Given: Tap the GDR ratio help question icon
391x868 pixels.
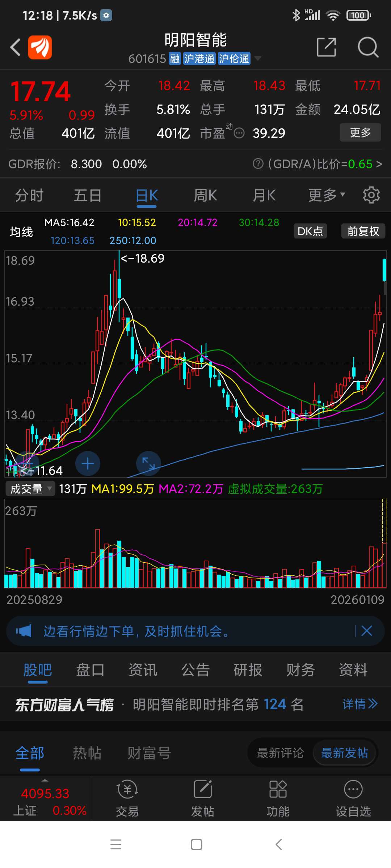Looking at the screenshot, I should click(258, 164).
